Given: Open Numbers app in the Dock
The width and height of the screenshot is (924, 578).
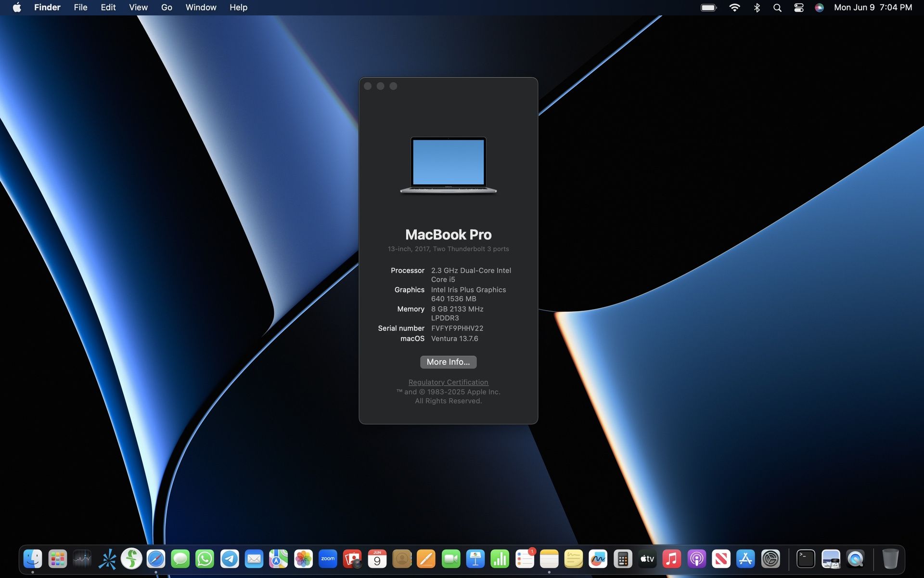Looking at the screenshot, I should coord(500,559).
